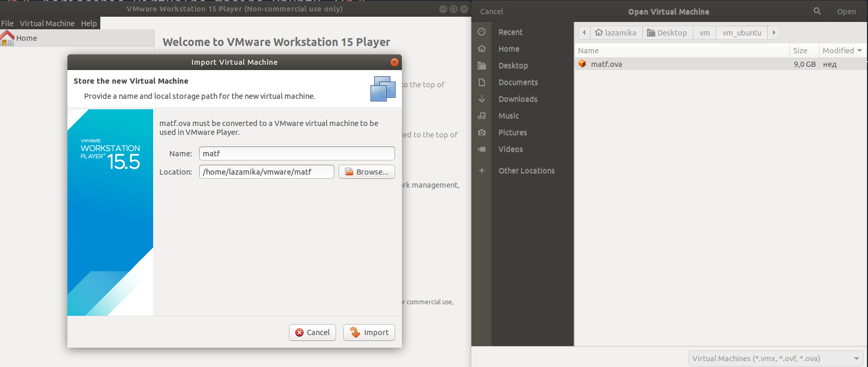Close the Import Virtual Machine dialog
This screenshot has width=868, height=367.
[x=395, y=62]
